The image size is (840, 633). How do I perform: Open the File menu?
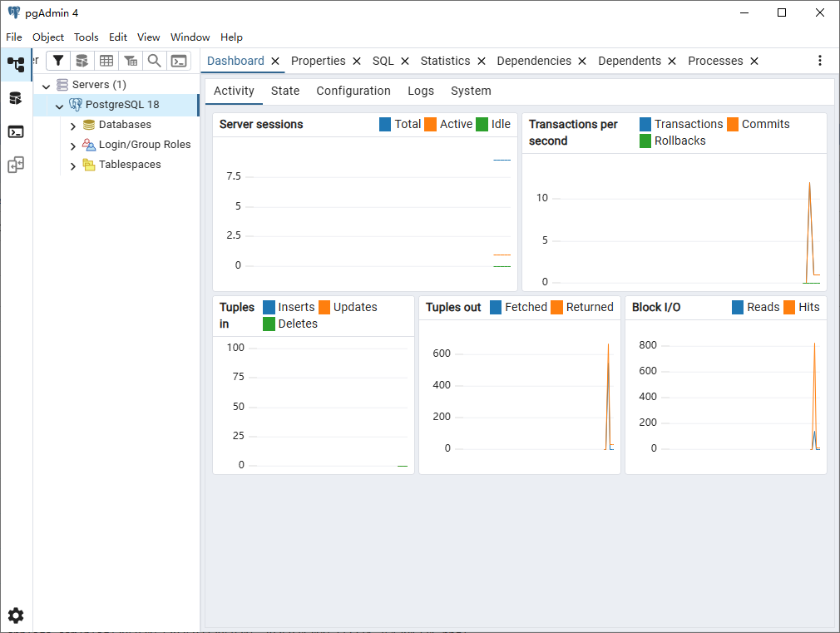point(14,37)
